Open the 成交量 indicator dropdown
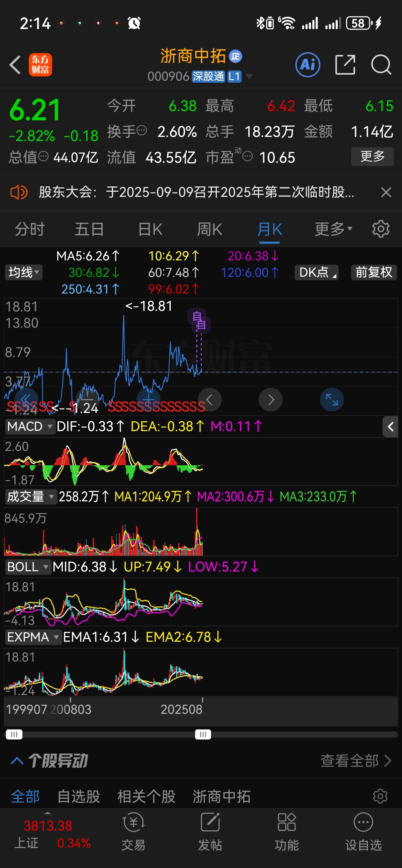 31,497
